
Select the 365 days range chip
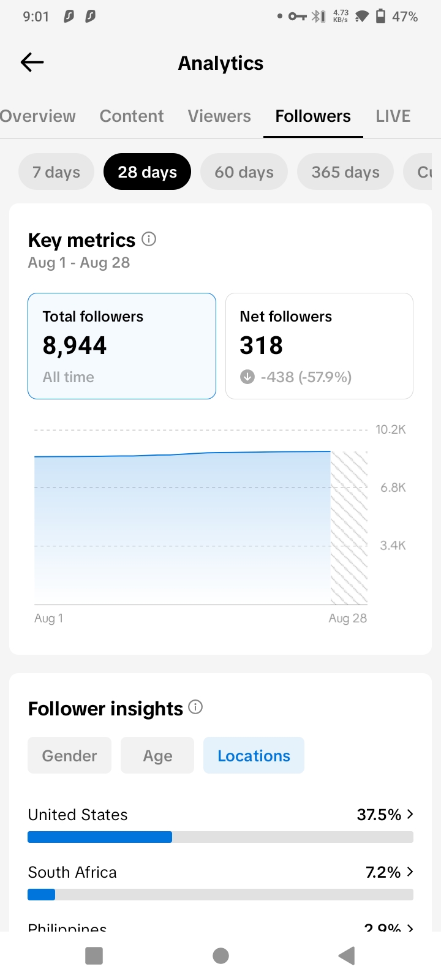[345, 171]
